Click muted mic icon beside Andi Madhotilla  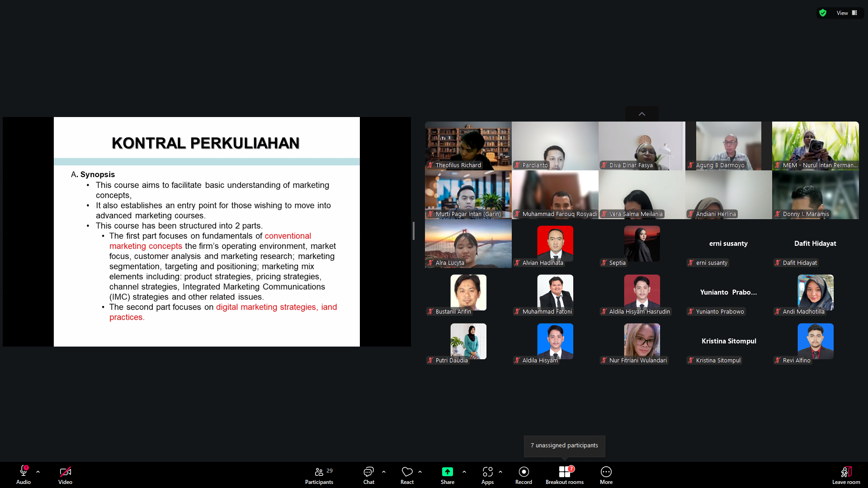[x=778, y=311]
